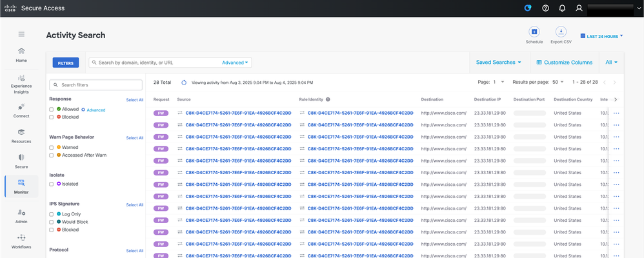Go to next results page
The width and height of the screenshot is (644, 258).
pos(614,82)
